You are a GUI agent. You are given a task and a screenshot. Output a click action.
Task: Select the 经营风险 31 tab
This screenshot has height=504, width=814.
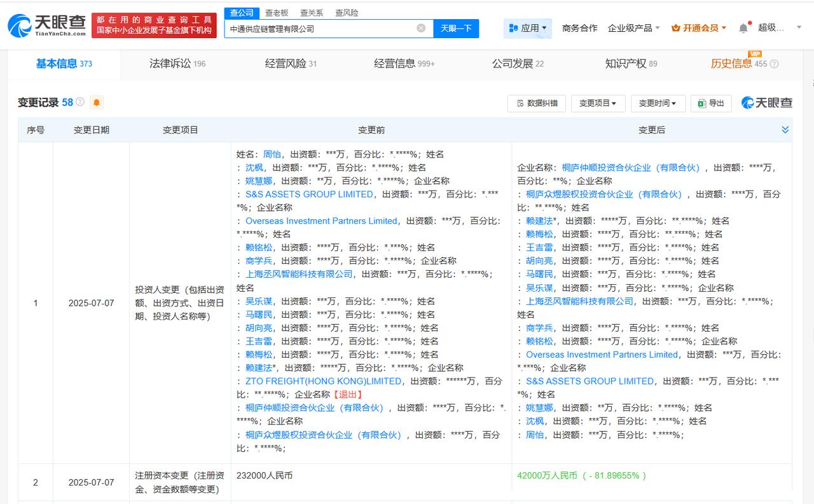pyautogui.click(x=291, y=64)
